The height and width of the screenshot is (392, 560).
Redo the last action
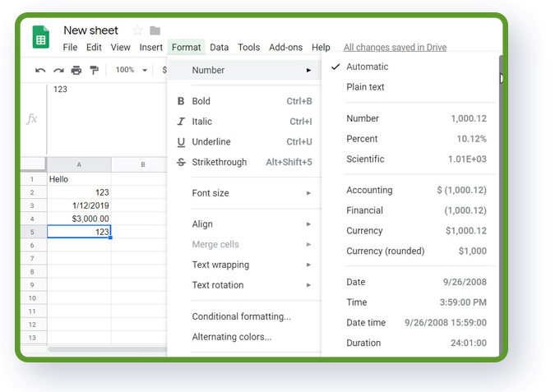58,71
